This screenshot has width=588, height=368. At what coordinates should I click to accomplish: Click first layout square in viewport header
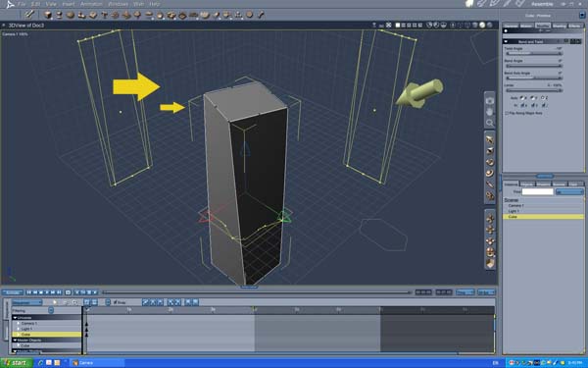click(x=398, y=26)
